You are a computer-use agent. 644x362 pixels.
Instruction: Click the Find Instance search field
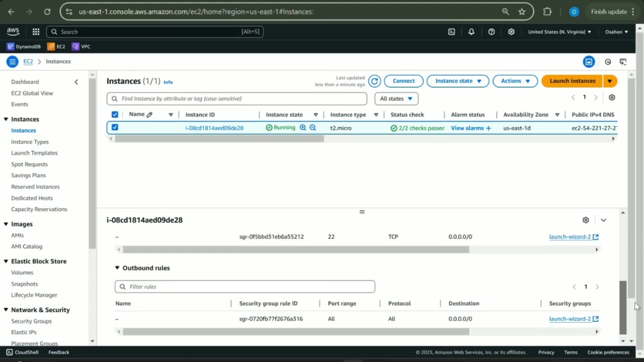pyautogui.click(x=237, y=99)
